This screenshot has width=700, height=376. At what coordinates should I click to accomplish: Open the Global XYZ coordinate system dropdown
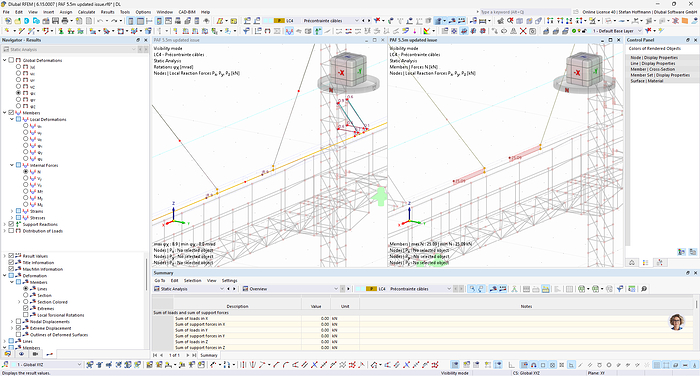tap(79, 365)
